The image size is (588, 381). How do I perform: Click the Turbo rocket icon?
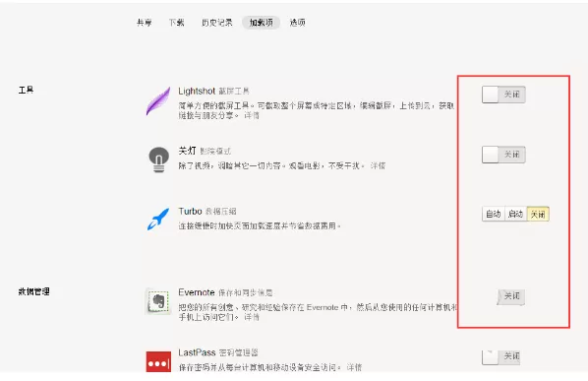pos(158,219)
